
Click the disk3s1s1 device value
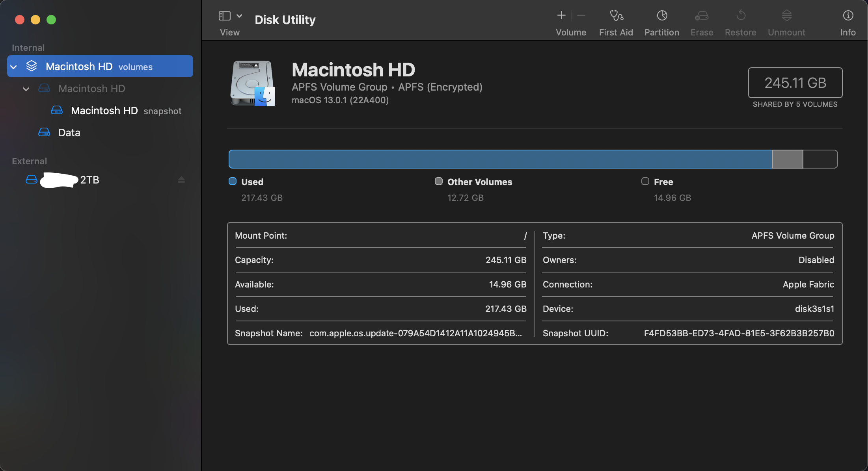coord(814,309)
